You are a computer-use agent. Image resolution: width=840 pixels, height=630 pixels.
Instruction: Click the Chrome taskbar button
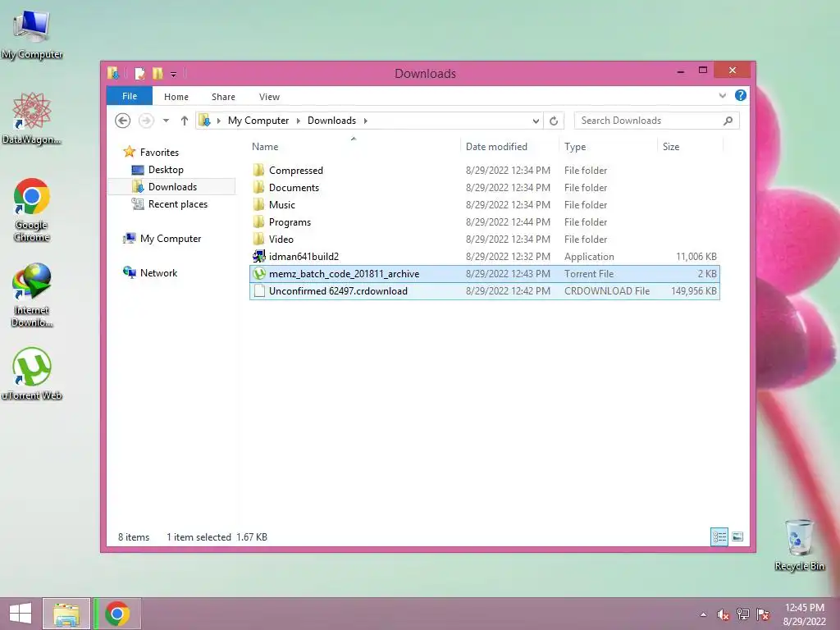117,614
